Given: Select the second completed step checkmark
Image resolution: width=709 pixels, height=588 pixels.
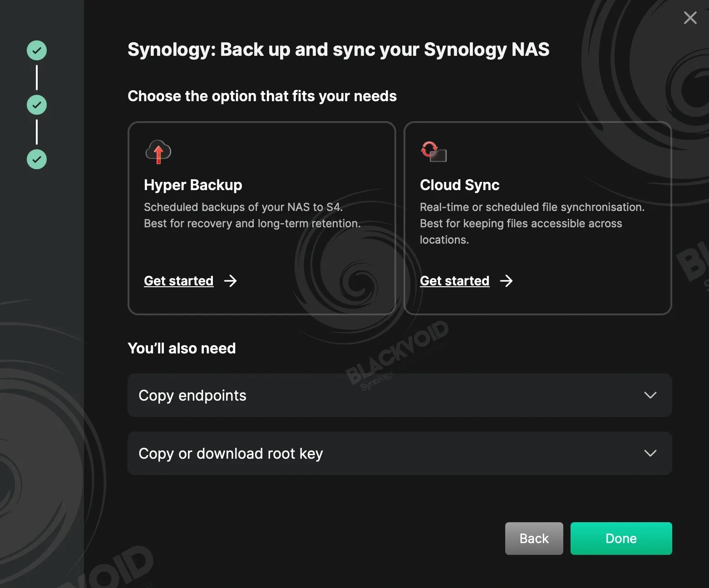Looking at the screenshot, I should point(37,105).
